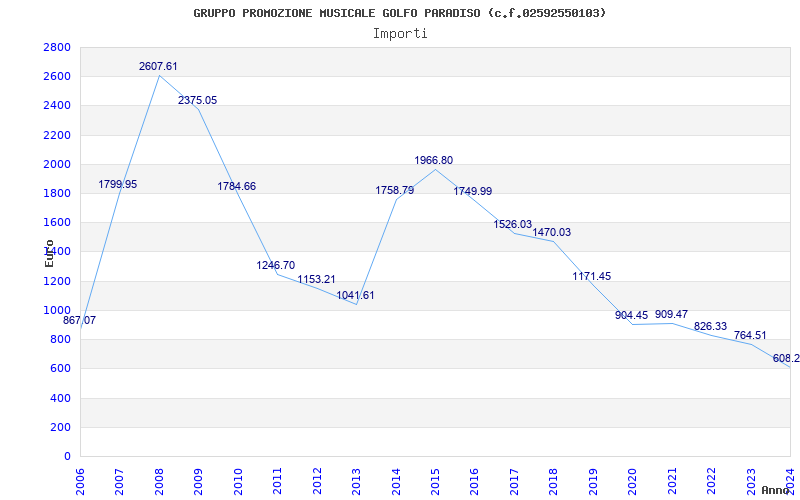Select data label 826.33

(711, 327)
